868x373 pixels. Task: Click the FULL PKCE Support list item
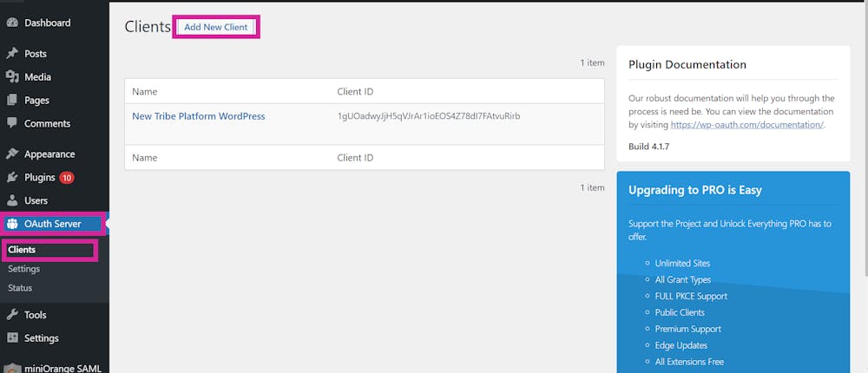point(692,296)
